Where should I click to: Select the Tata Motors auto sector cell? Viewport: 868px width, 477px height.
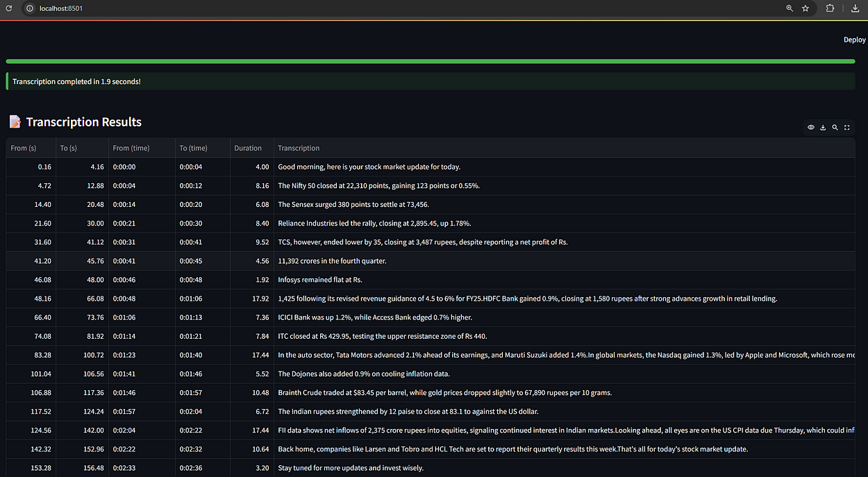564,354
